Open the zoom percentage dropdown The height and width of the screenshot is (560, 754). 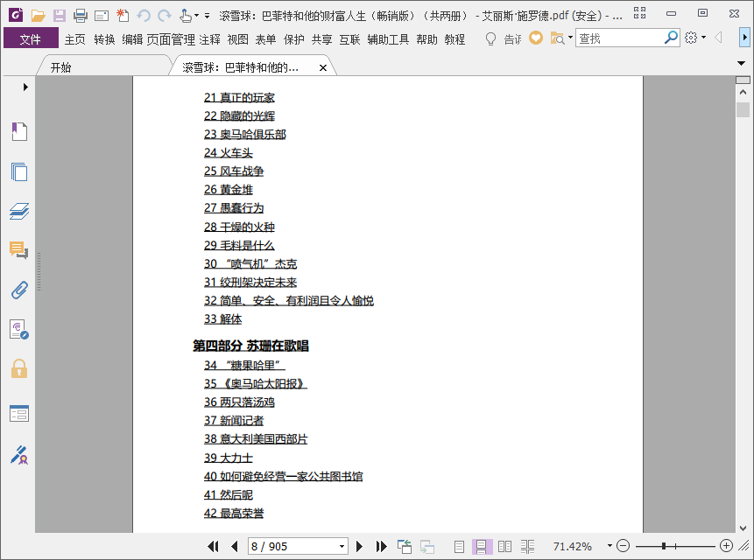pyautogui.click(x=610, y=546)
